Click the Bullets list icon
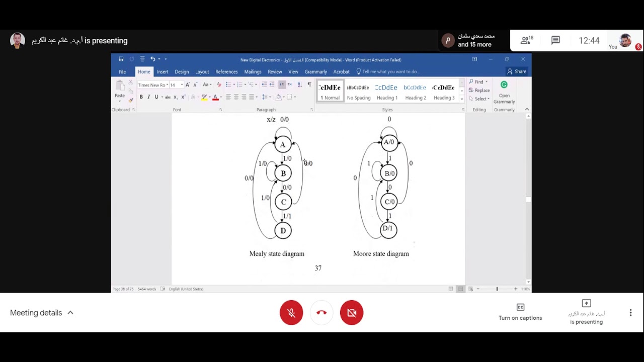The image size is (644, 362). point(228,84)
